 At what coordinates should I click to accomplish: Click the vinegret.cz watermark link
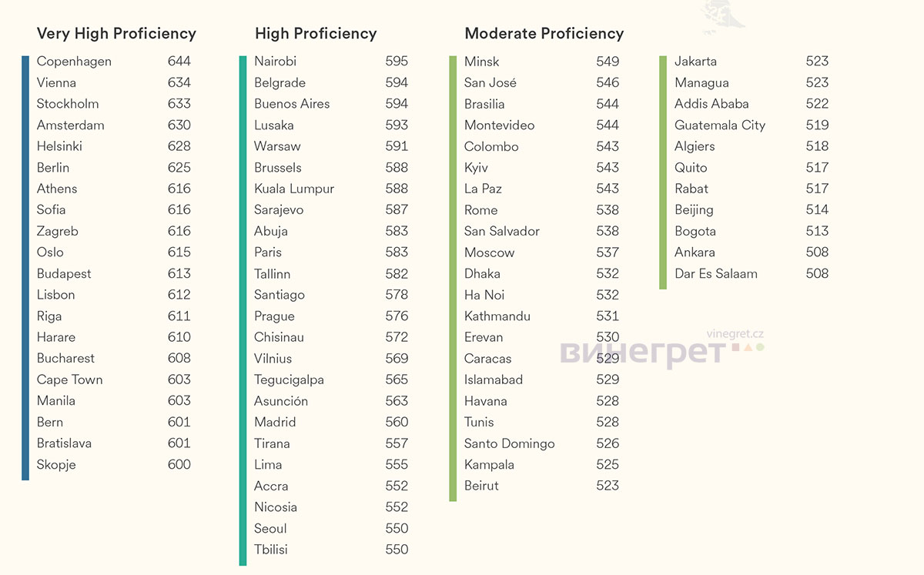tap(735, 334)
